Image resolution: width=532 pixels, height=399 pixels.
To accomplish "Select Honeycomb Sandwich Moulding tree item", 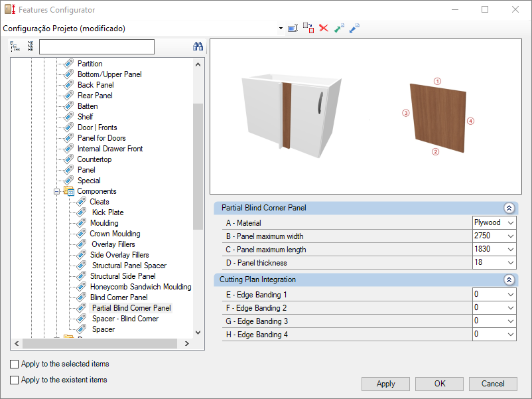I will [141, 287].
